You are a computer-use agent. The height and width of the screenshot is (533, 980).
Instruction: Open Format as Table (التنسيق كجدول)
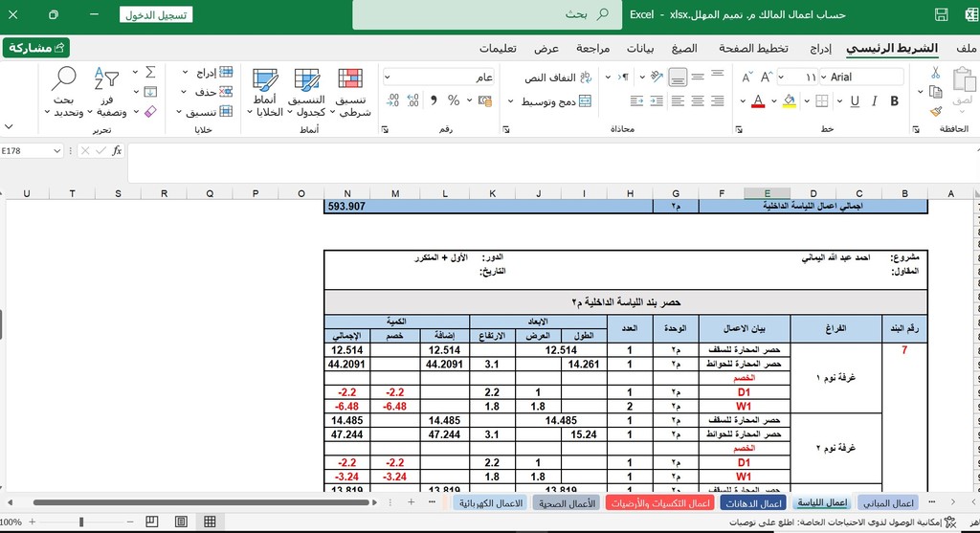[306, 92]
